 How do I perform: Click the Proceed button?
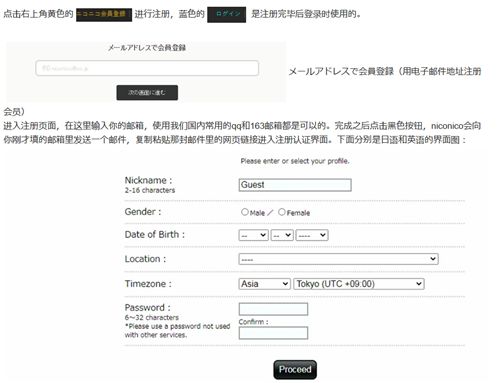pos(295,370)
